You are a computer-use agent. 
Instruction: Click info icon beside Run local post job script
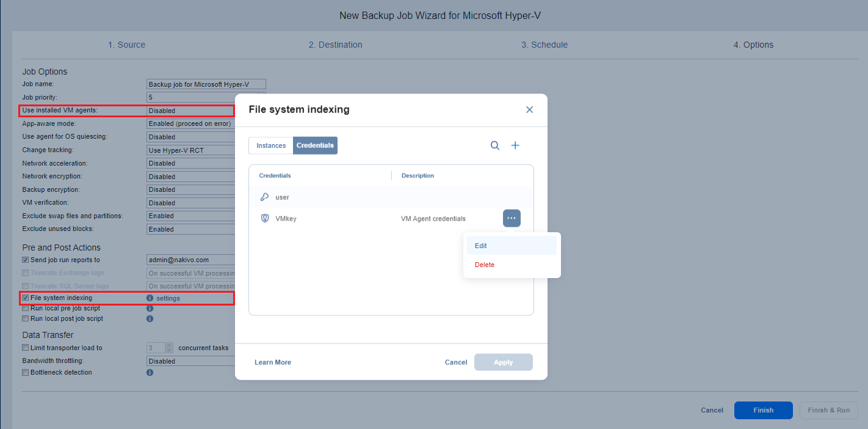coord(150,319)
